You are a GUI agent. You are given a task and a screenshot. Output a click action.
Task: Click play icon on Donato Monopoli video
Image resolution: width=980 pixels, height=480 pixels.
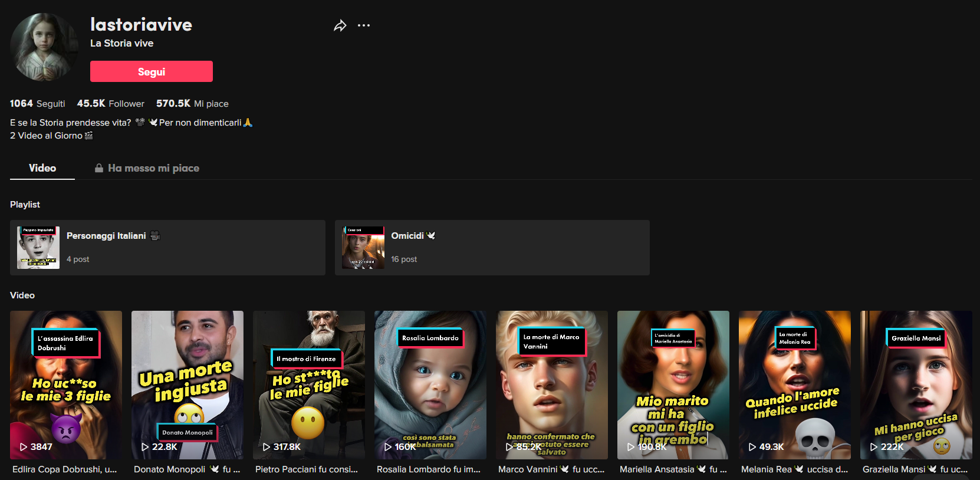click(x=145, y=447)
